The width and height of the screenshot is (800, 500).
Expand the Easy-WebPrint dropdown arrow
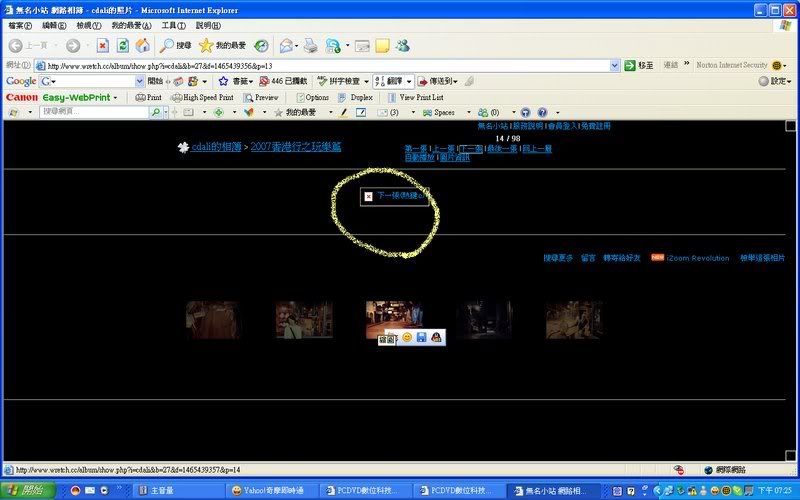click(115, 97)
